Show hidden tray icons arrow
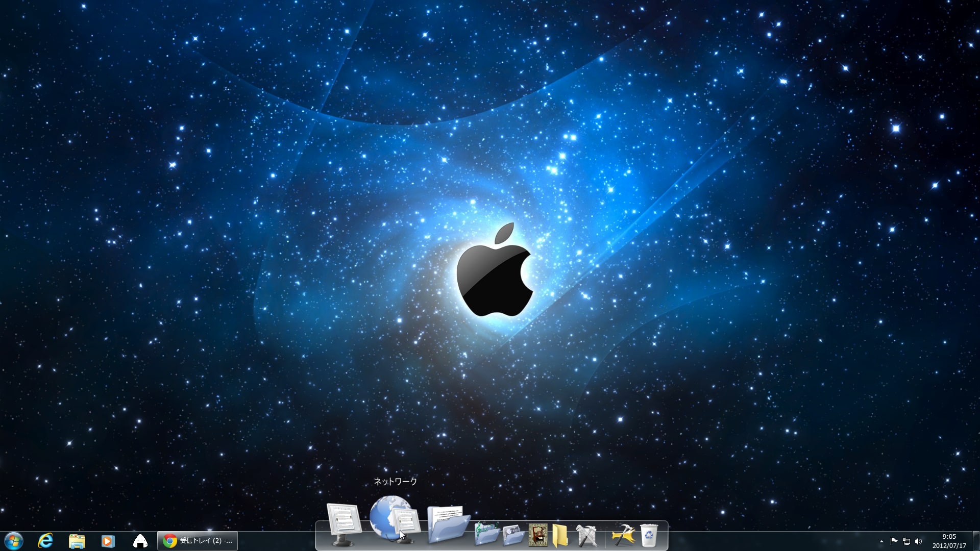Screen dimensions: 980x551 881,541
